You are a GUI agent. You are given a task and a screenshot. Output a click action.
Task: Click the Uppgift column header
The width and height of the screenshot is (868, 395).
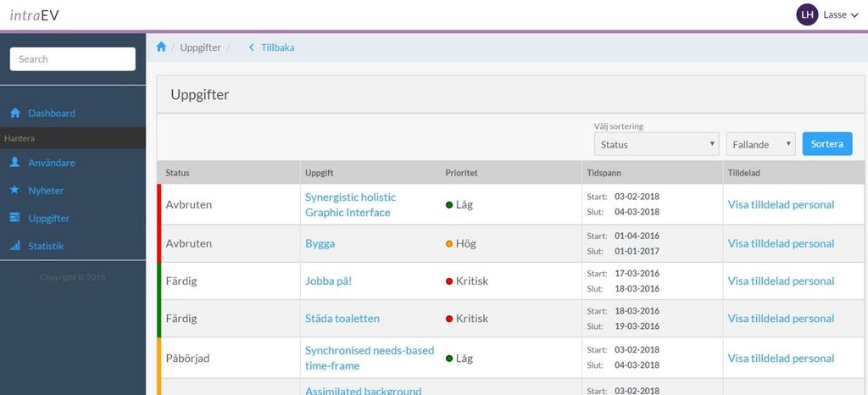[319, 173]
